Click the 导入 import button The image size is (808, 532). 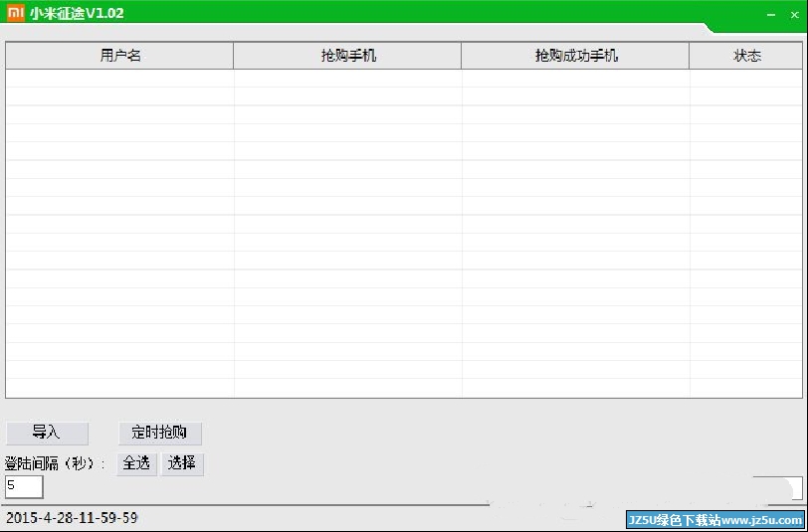coord(47,434)
